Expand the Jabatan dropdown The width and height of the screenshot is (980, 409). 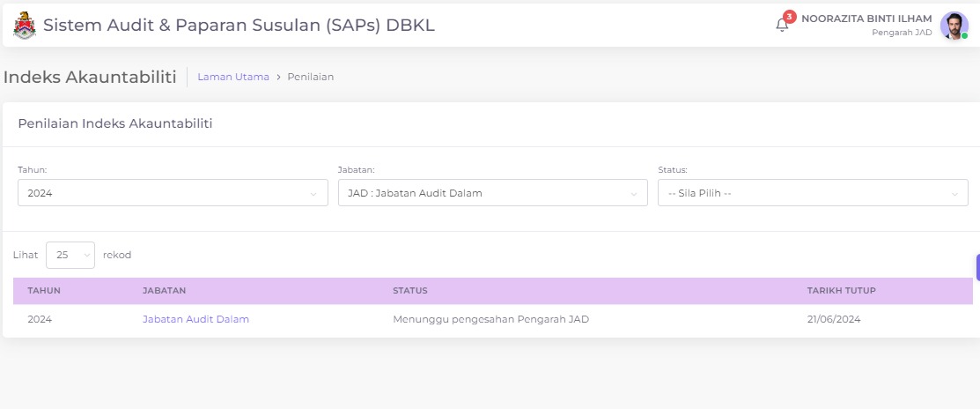coord(492,193)
